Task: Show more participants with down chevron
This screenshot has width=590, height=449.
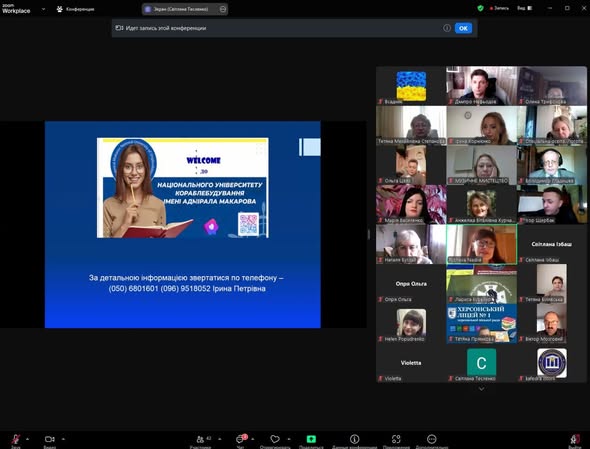Action: coord(481,389)
